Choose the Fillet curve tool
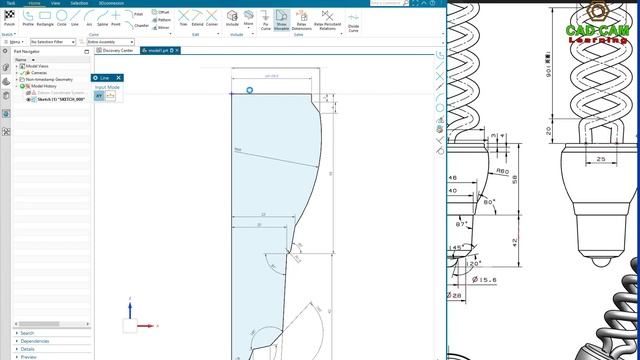The width and height of the screenshot is (640, 360). point(134,14)
